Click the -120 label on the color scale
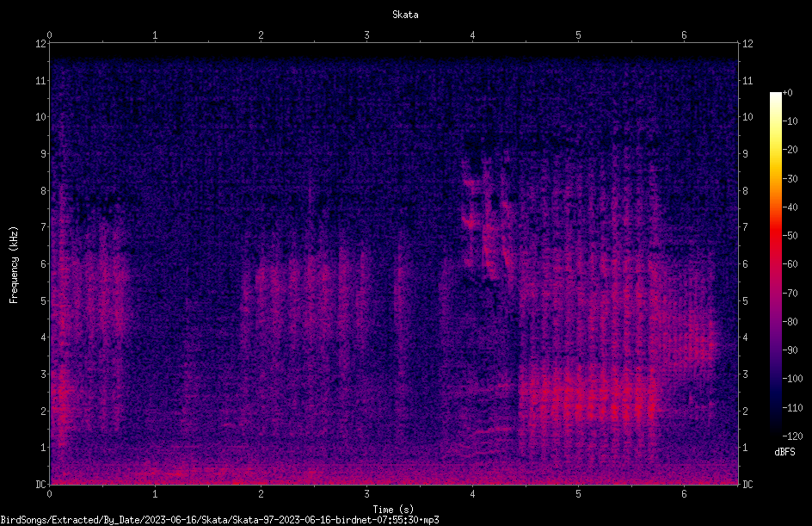 [792, 436]
